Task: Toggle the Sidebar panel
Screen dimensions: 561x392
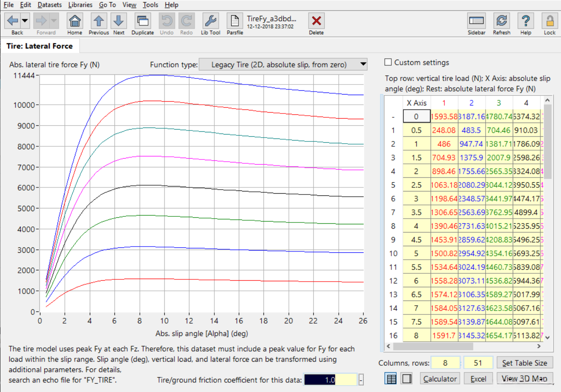Action: (476, 21)
